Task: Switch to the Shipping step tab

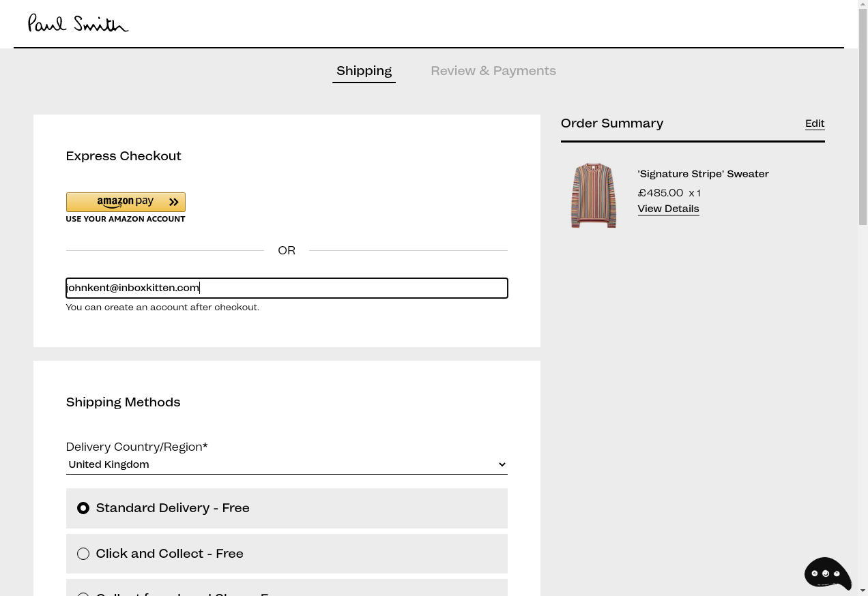Action: pyautogui.click(x=364, y=71)
